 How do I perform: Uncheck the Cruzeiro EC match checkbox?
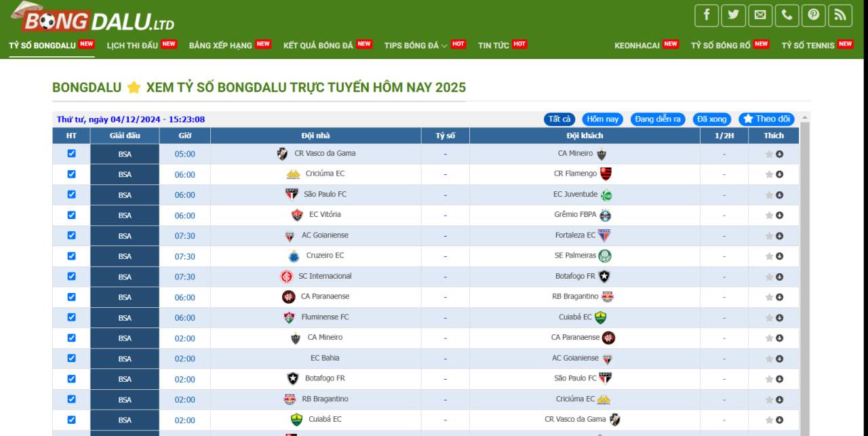click(72, 256)
